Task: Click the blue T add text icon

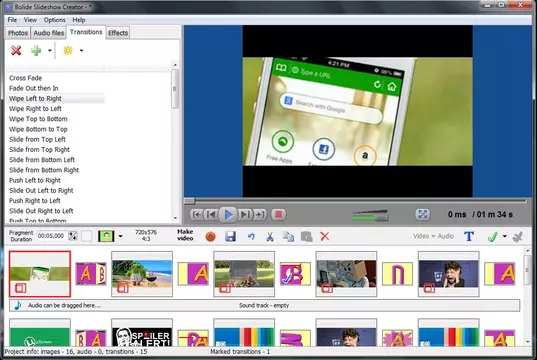Action: click(x=469, y=236)
